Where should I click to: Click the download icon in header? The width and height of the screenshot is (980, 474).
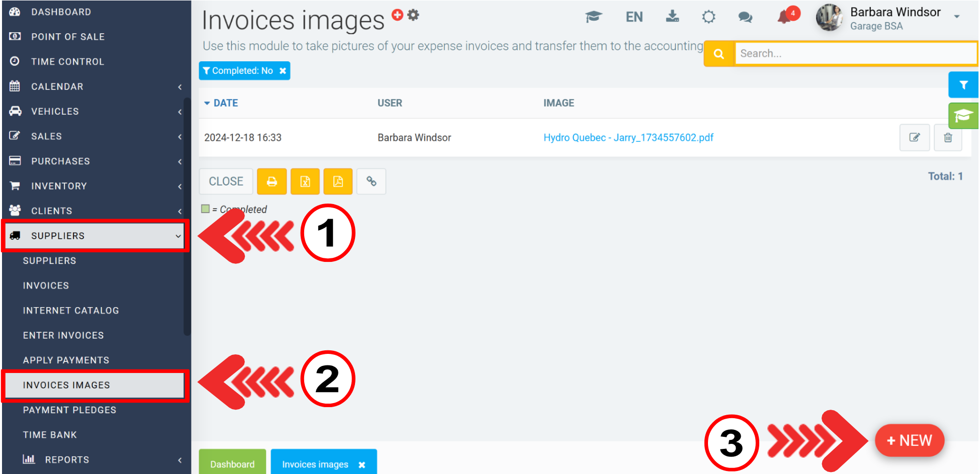672,17
